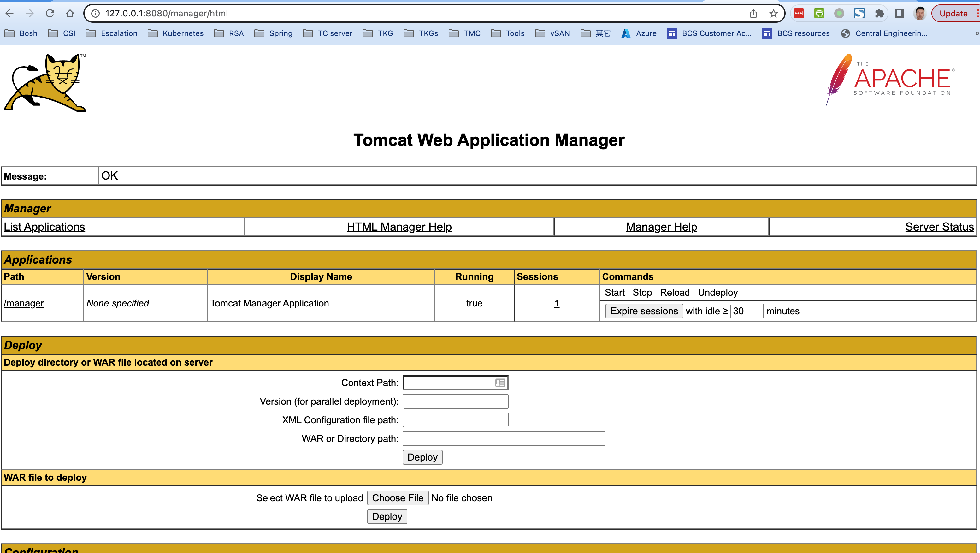Open the CSI bookmarks folder
Screen dimensions: 980x553
[62, 33]
